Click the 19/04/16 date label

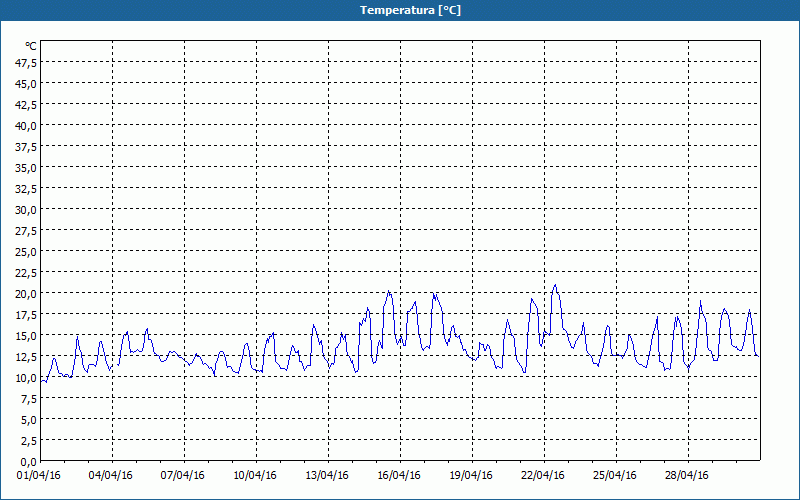[x=471, y=476]
